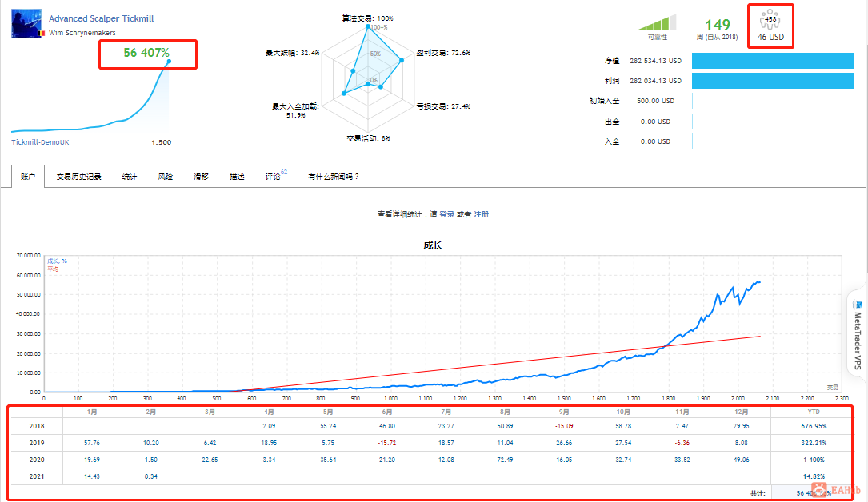Click the February 2021 value 0.34
Image resolution: width=868 pixels, height=502 pixels.
[x=151, y=476]
